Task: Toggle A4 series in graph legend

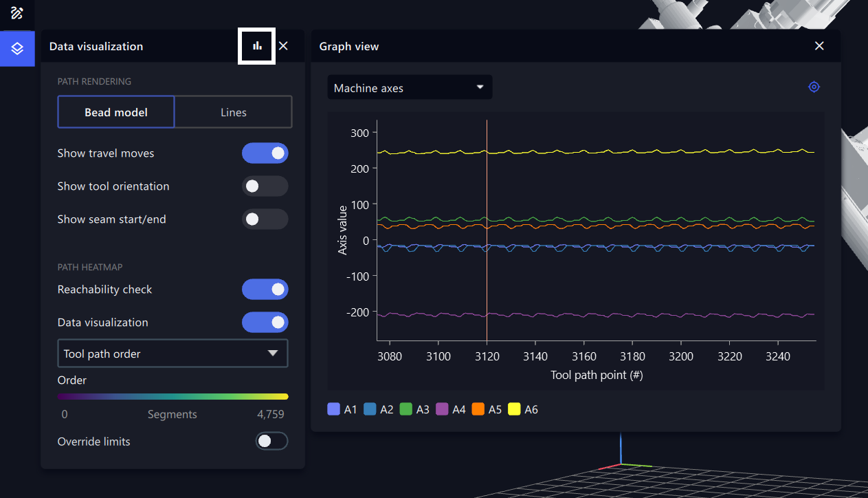Action: 451,409
